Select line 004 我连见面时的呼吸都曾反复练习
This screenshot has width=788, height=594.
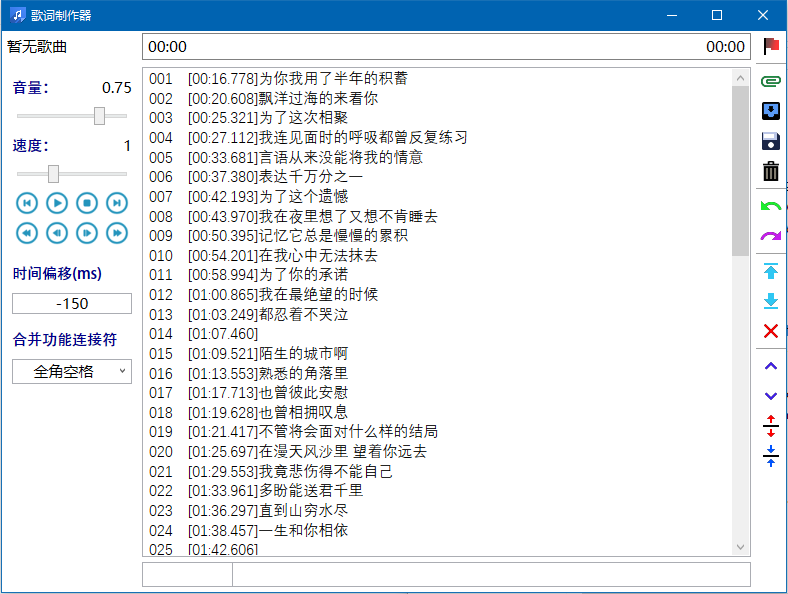click(437, 138)
